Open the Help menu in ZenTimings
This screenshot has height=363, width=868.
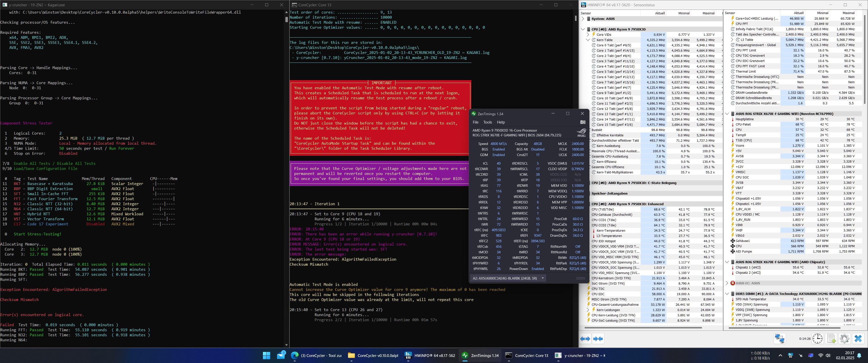[501, 122]
